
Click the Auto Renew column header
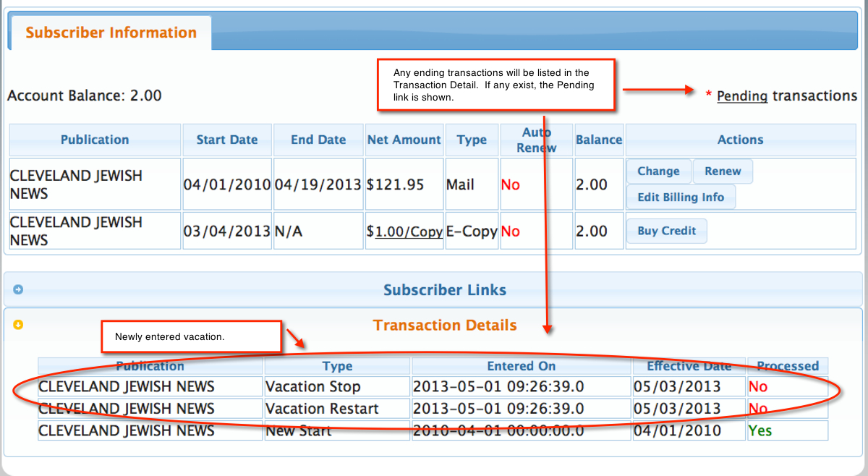[x=537, y=140]
